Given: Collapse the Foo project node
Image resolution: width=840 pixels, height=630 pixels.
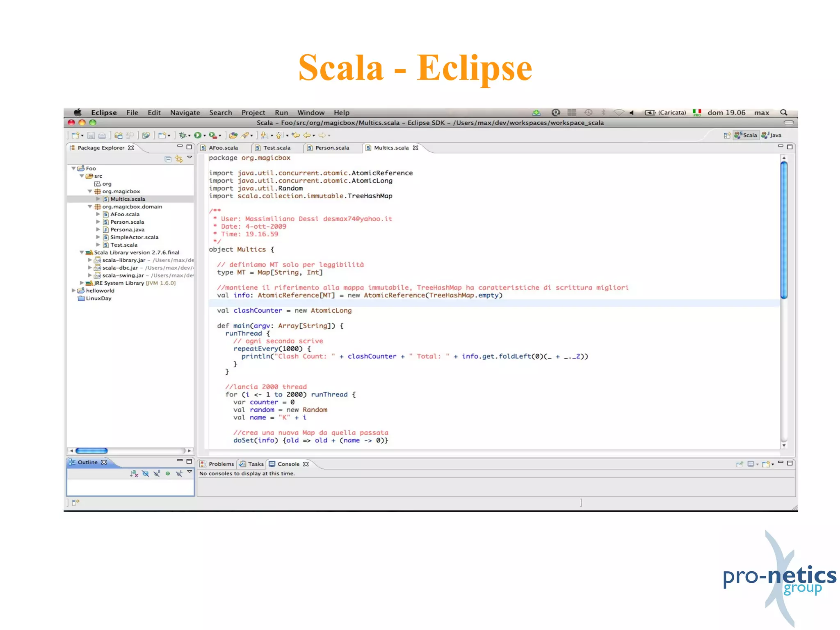Looking at the screenshot, I should tap(73, 169).
